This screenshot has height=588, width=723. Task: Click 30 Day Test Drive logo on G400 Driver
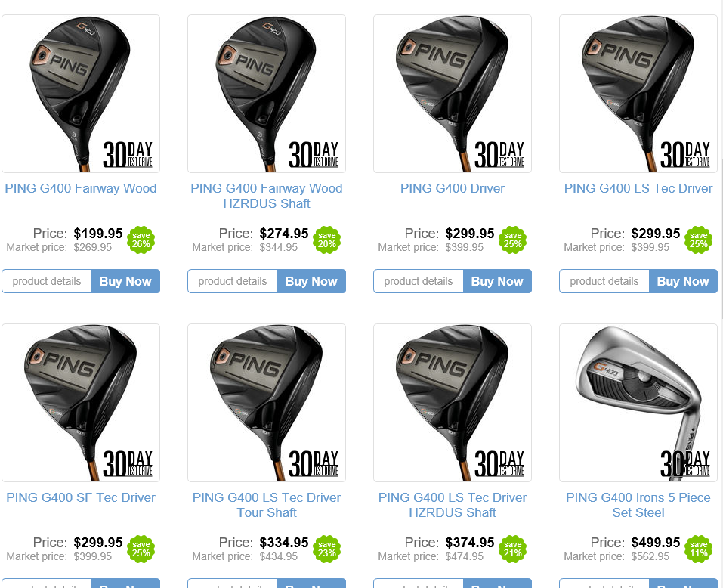click(499, 154)
